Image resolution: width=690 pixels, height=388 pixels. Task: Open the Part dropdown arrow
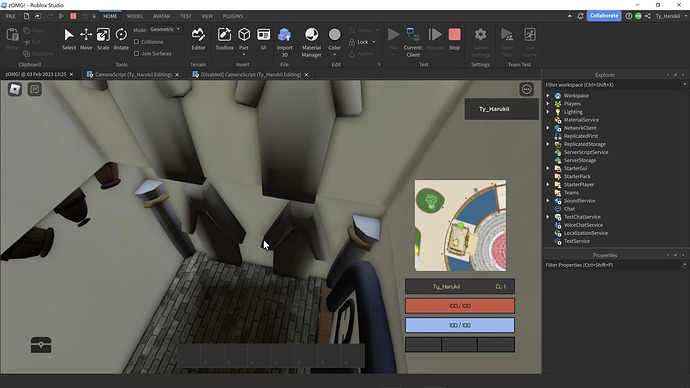(244, 55)
